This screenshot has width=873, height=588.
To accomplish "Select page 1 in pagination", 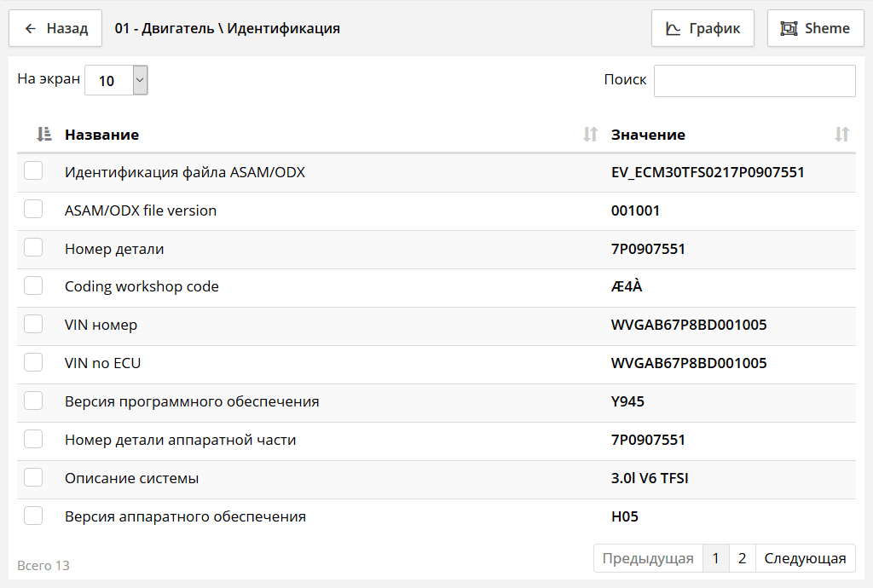I will pyautogui.click(x=715, y=558).
